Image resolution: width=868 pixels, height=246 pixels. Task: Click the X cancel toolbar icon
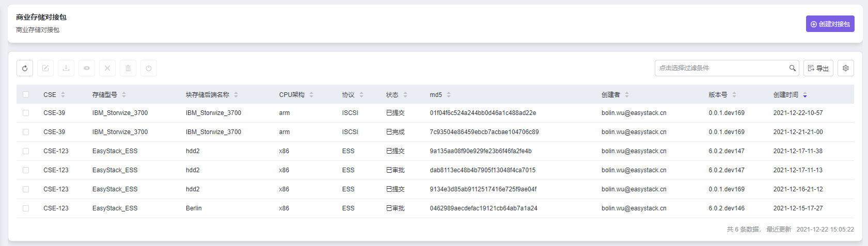(107, 68)
